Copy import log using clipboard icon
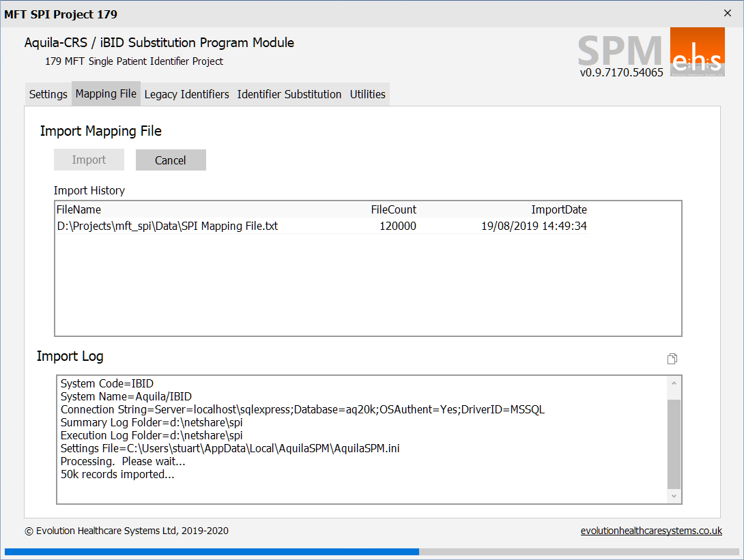Viewport: 744px width, 560px height. click(x=672, y=359)
